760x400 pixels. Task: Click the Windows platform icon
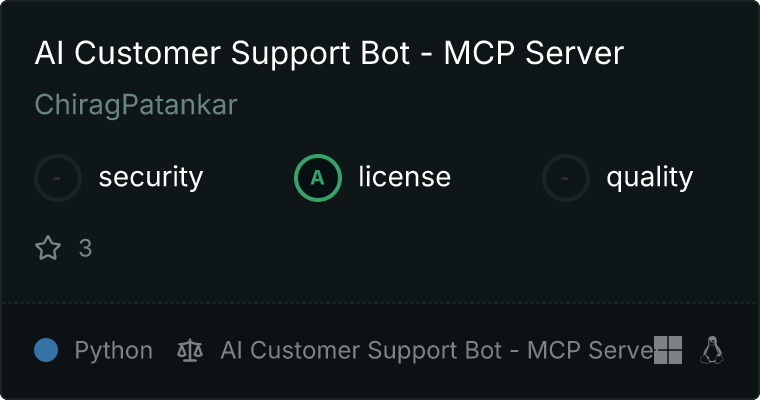tap(668, 350)
